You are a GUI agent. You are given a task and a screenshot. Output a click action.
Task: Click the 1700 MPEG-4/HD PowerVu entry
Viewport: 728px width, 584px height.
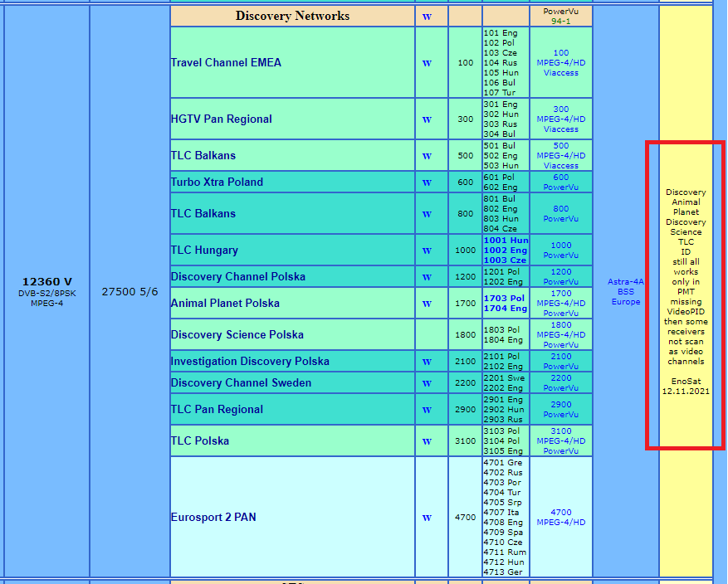tap(561, 303)
